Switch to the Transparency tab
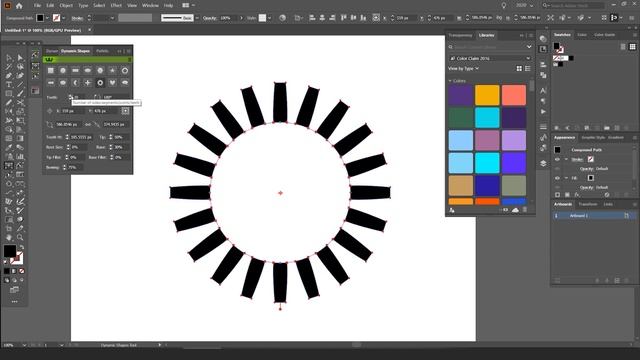The height and width of the screenshot is (360, 640). [x=460, y=36]
